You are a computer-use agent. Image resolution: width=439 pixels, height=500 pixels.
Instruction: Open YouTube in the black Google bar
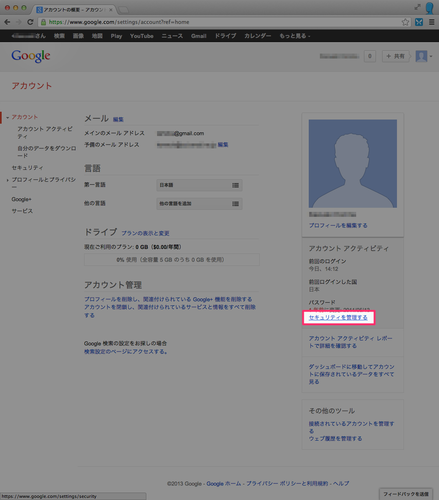point(142,36)
